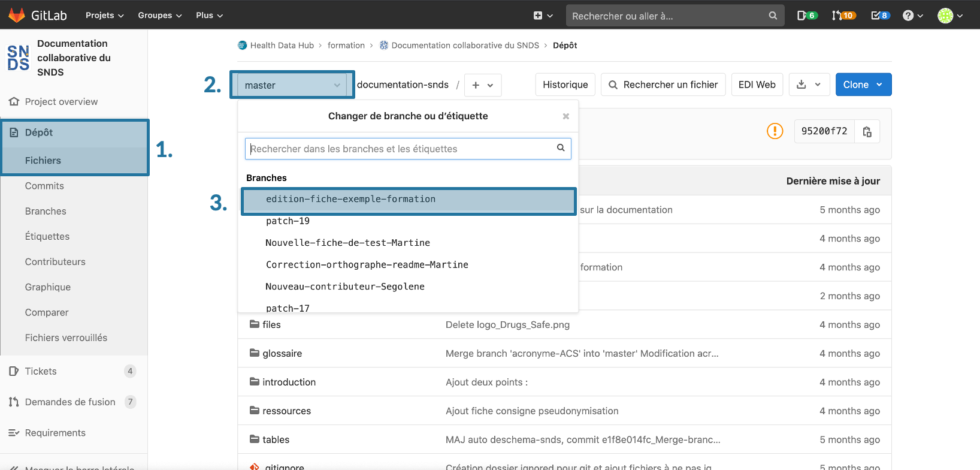
Task: Open the Projets menu in top bar
Action: click(x=104, y=15)
